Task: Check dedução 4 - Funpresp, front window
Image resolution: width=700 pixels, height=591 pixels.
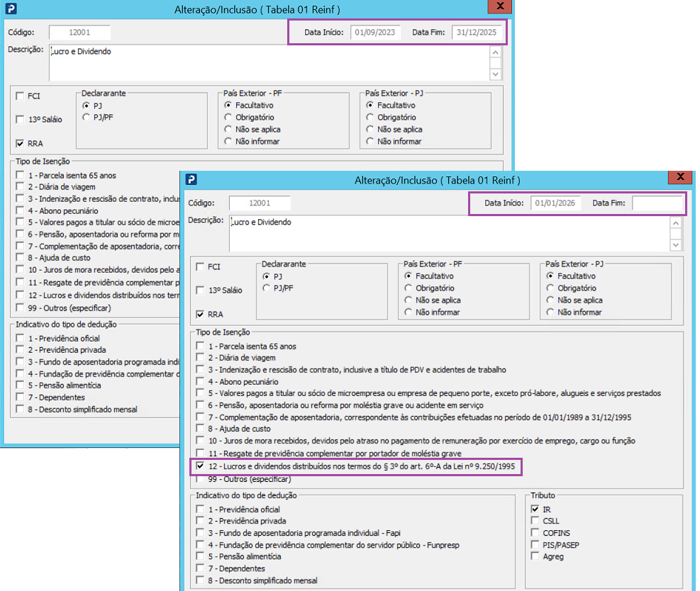Action: 200,545
